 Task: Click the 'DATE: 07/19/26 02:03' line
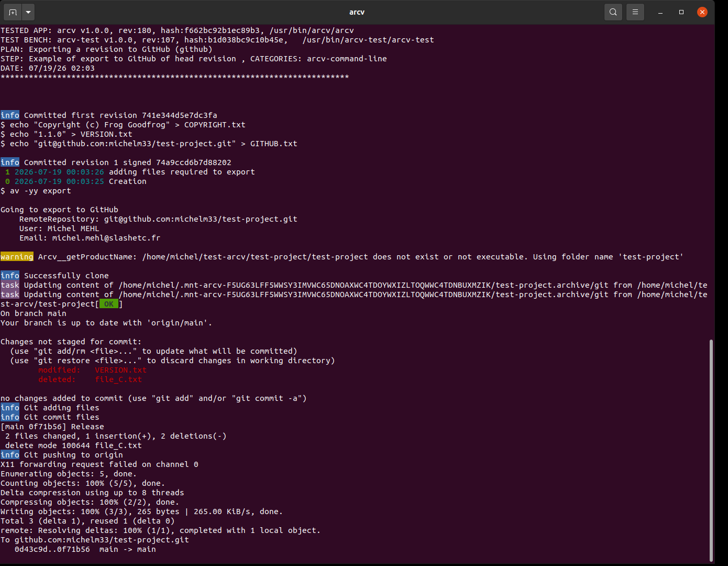(x=48, y=68)
